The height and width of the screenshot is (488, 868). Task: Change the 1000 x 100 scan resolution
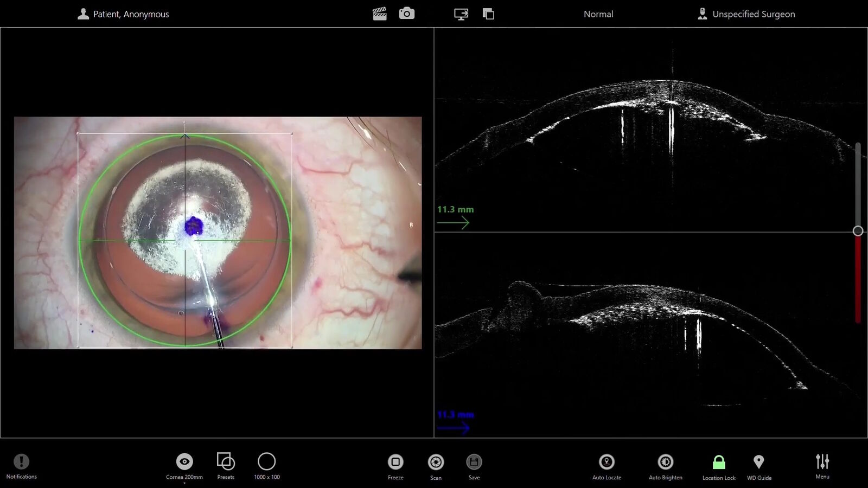266,464
